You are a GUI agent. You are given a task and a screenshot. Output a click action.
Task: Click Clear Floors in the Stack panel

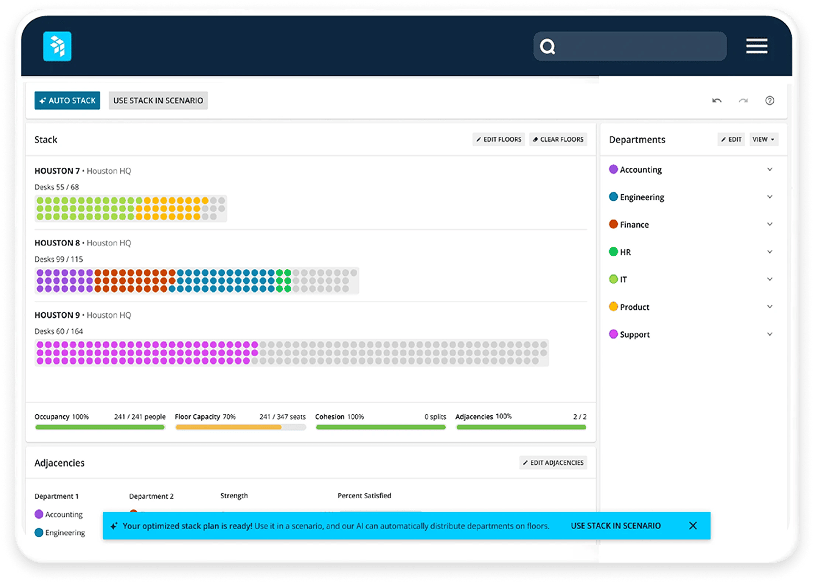point(558,139)
